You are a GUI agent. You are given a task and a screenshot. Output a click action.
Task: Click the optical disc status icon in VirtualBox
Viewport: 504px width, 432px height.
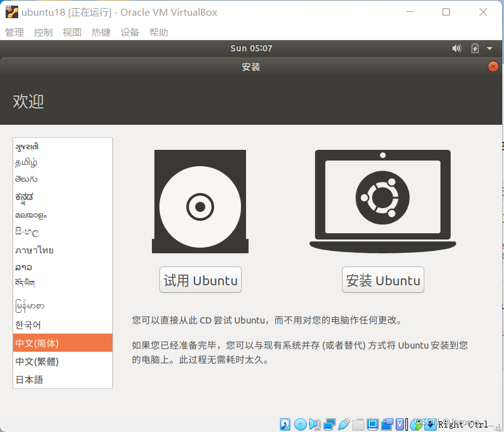pyautogui.click(x=301, y=424)
